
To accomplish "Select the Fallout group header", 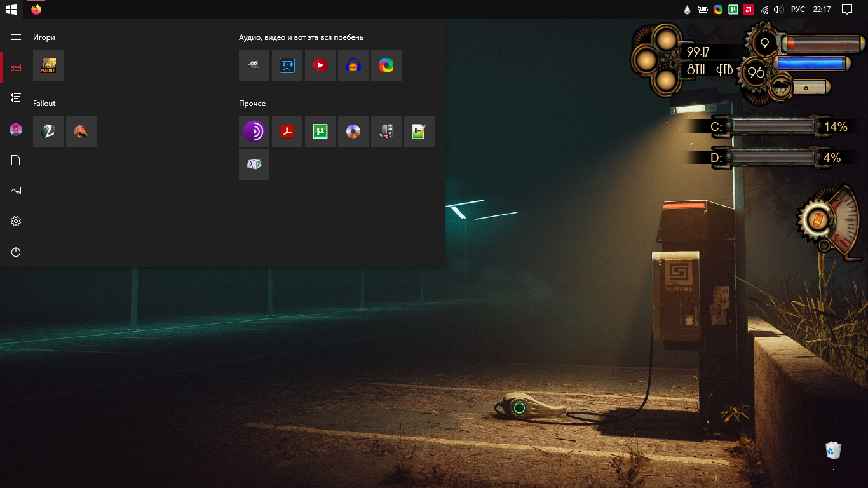I will [44, 103].
